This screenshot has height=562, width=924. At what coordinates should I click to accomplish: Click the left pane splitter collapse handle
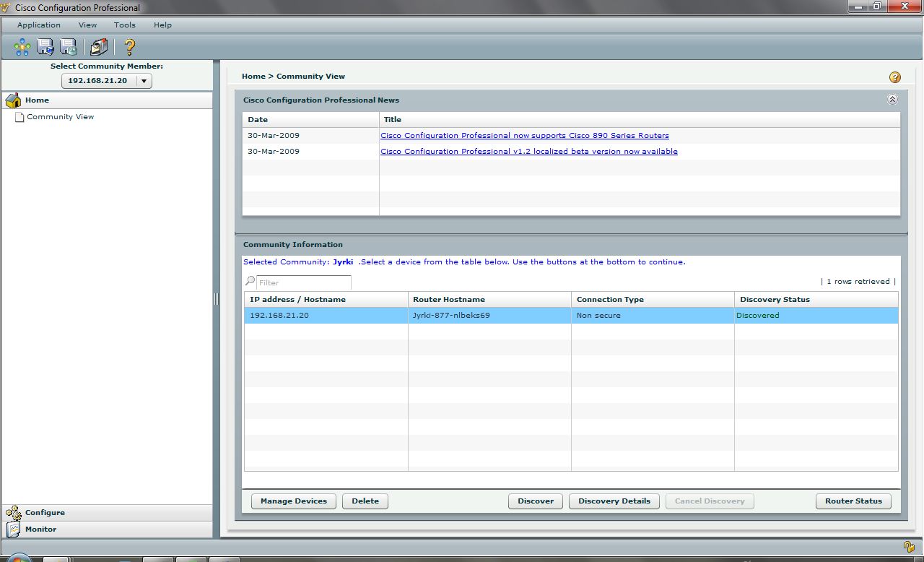coord(216,299)
